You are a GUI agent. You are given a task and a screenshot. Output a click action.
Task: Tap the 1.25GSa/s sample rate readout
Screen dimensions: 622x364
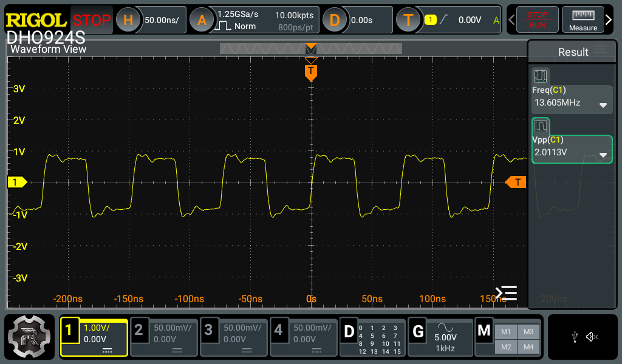[238, 15]
